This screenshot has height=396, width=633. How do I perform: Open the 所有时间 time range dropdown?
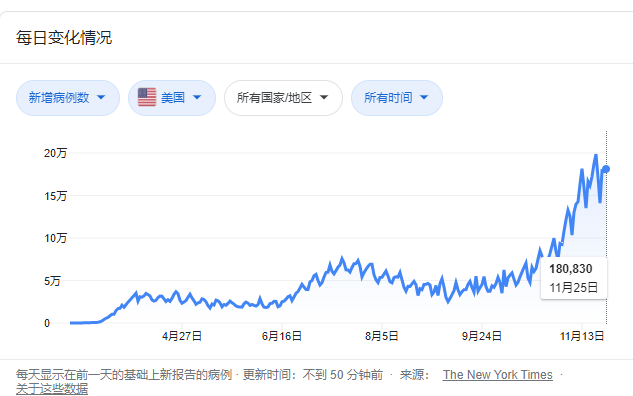point(397,98)
